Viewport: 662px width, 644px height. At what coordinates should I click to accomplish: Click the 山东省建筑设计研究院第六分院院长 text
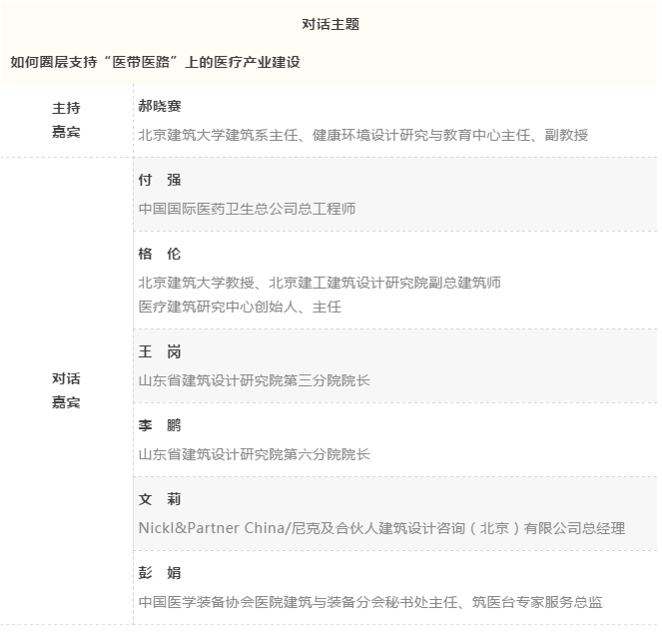click(255, 454)
